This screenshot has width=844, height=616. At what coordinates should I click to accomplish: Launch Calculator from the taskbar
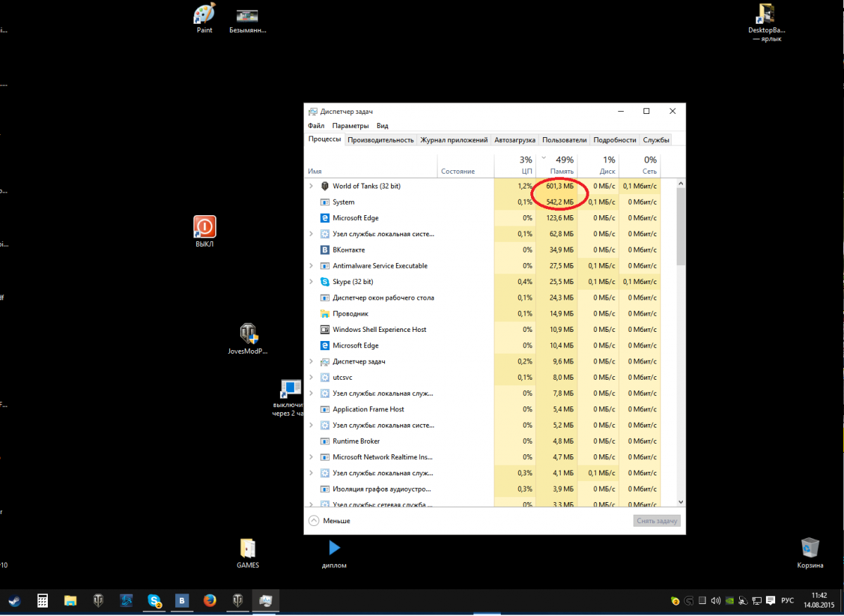43,601
